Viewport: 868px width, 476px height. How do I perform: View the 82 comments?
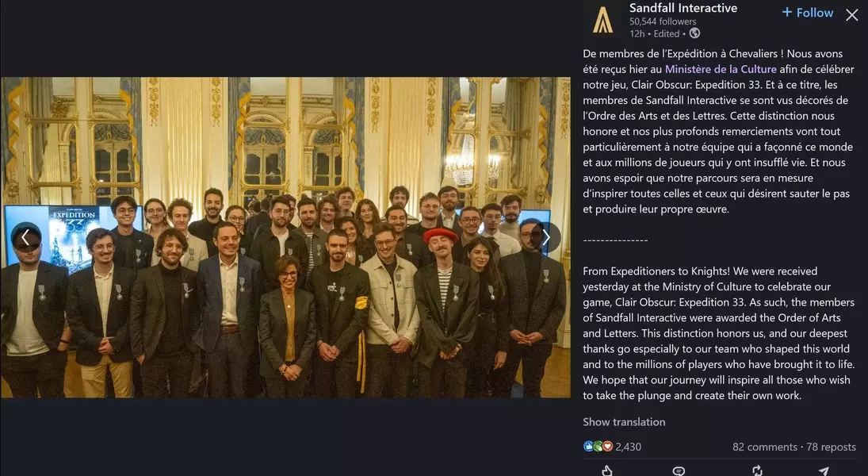click(764, 447)
